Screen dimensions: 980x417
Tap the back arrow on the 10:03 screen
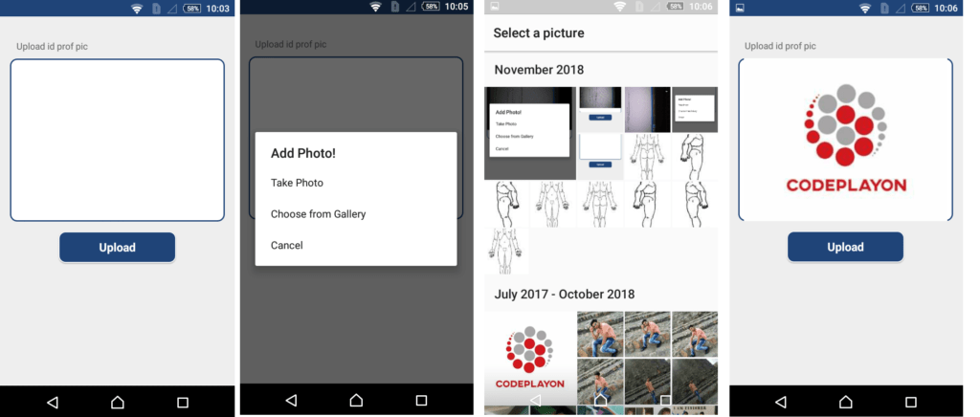(53, 402)
